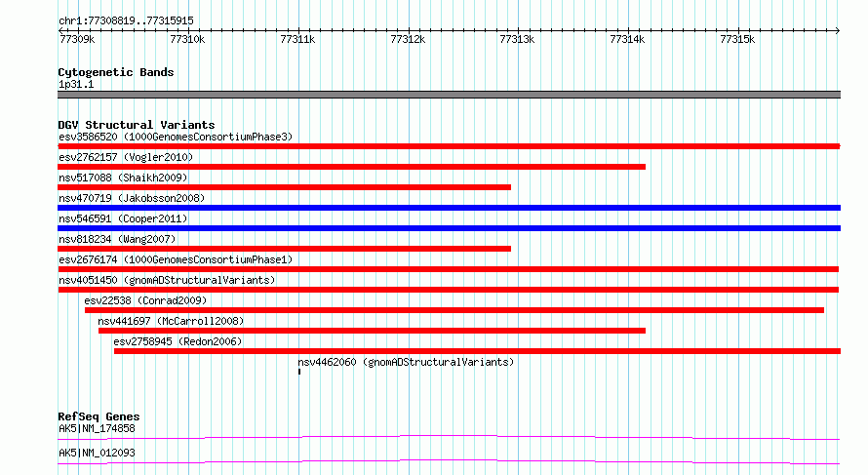Click the 77313k ruler tick label
The image size is (868, 475).
[517, 39]
